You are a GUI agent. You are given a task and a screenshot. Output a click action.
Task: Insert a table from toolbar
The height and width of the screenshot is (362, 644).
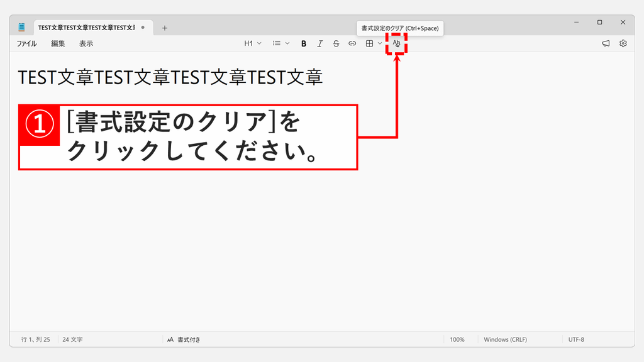tap(369, 43)
